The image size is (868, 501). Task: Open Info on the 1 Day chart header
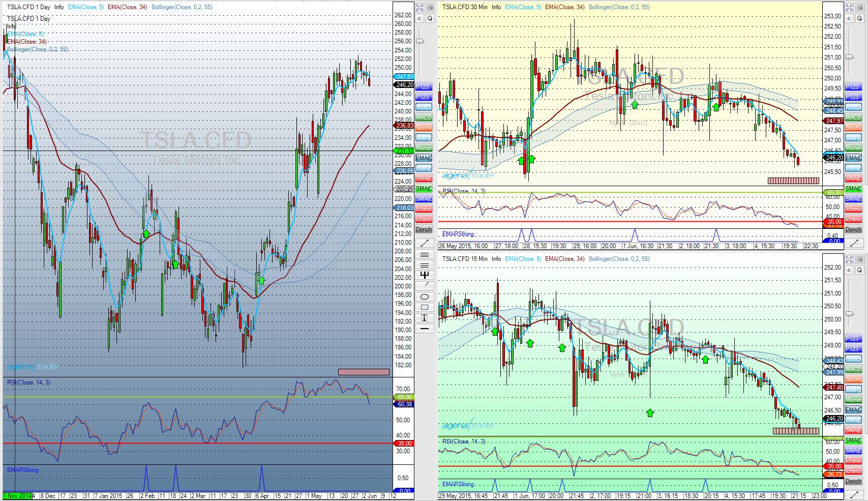(x=59, y=7)
